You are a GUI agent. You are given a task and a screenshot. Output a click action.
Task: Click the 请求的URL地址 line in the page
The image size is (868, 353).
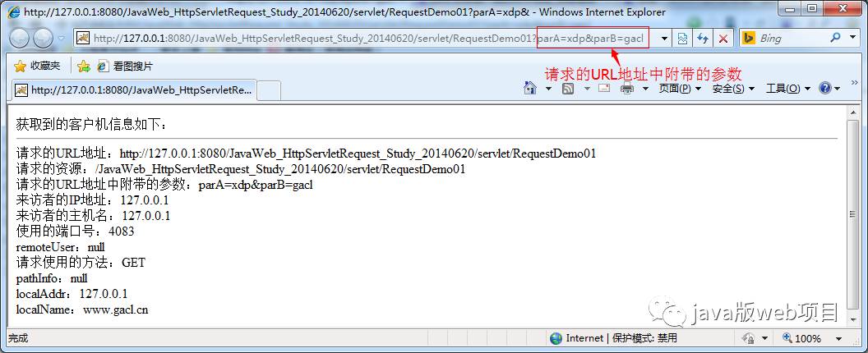coord(306,154)
